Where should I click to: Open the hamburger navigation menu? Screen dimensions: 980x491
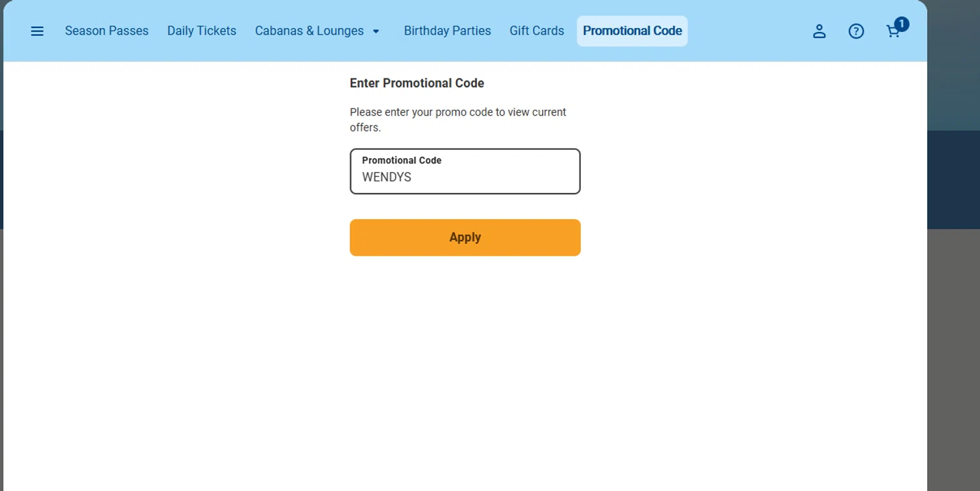[37, 31]
